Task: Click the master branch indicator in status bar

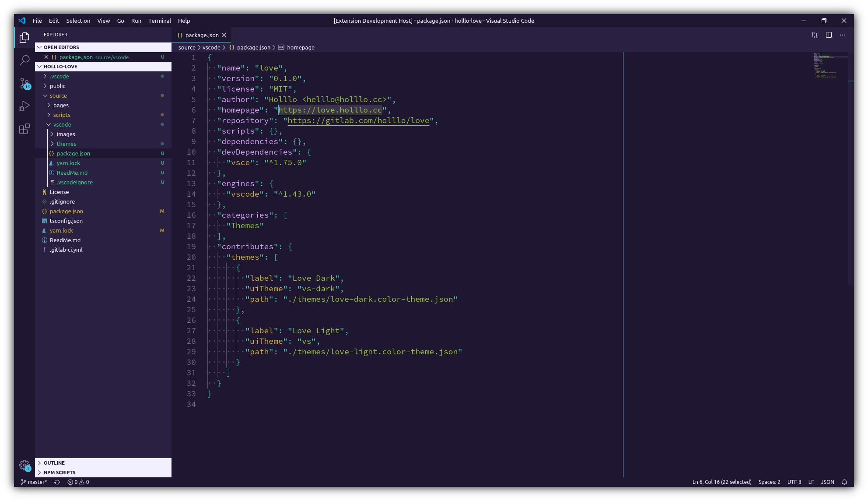Action: pos(34,482)
